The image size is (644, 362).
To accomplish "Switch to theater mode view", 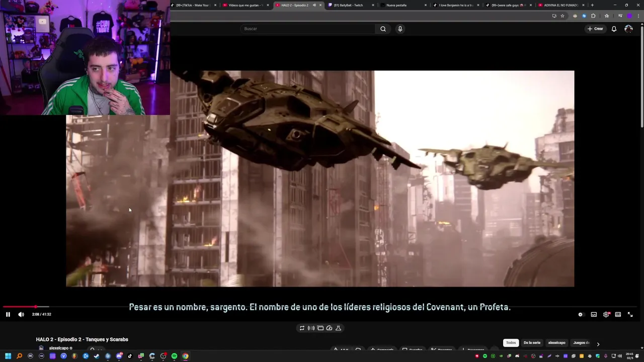I will point(618,314).
